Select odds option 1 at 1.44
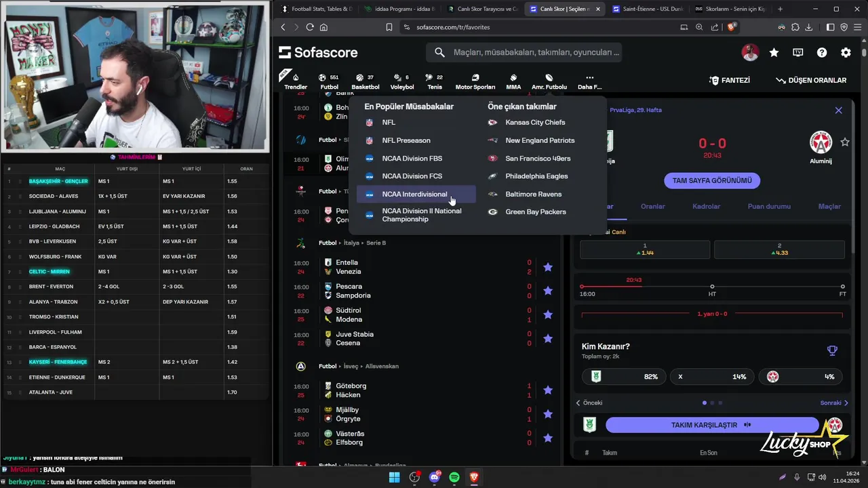868x488 pixels. click(645, 249)
